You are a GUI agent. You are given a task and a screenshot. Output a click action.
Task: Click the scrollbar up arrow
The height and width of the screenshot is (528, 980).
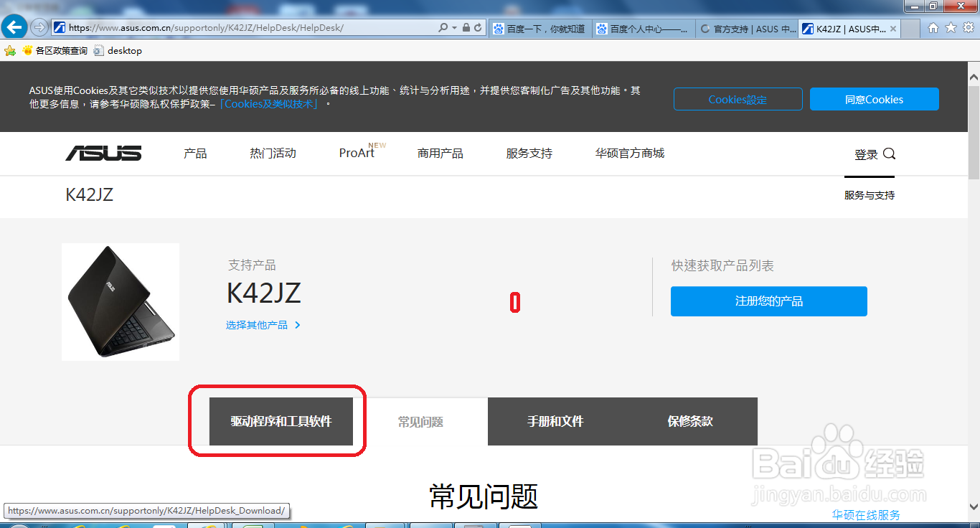pyautogui.click(x=974, y=75)
